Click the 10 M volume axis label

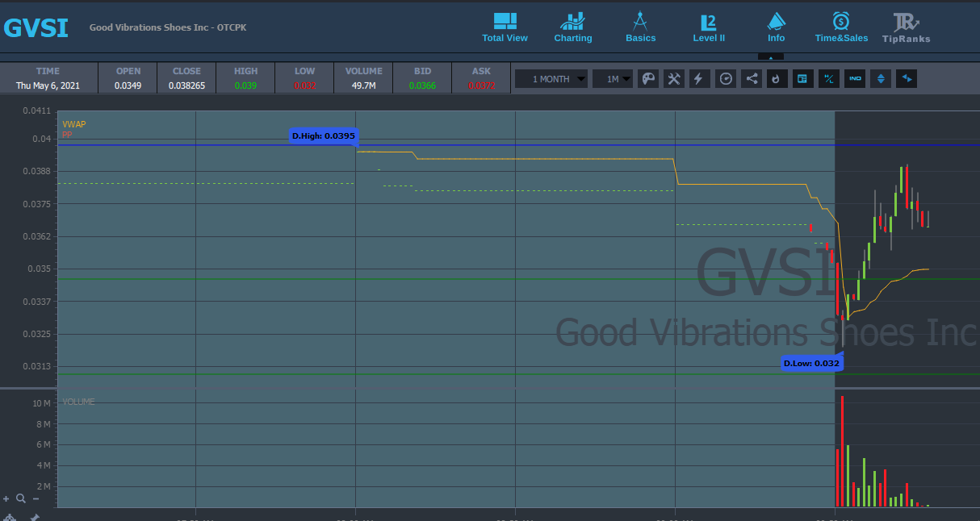(x=42, y=402)
